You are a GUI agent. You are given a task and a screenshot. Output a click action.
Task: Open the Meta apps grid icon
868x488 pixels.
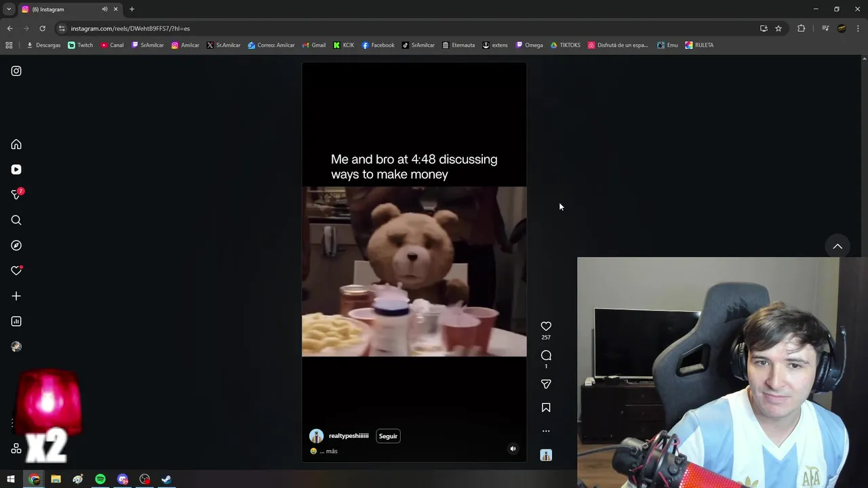(16, 449)
